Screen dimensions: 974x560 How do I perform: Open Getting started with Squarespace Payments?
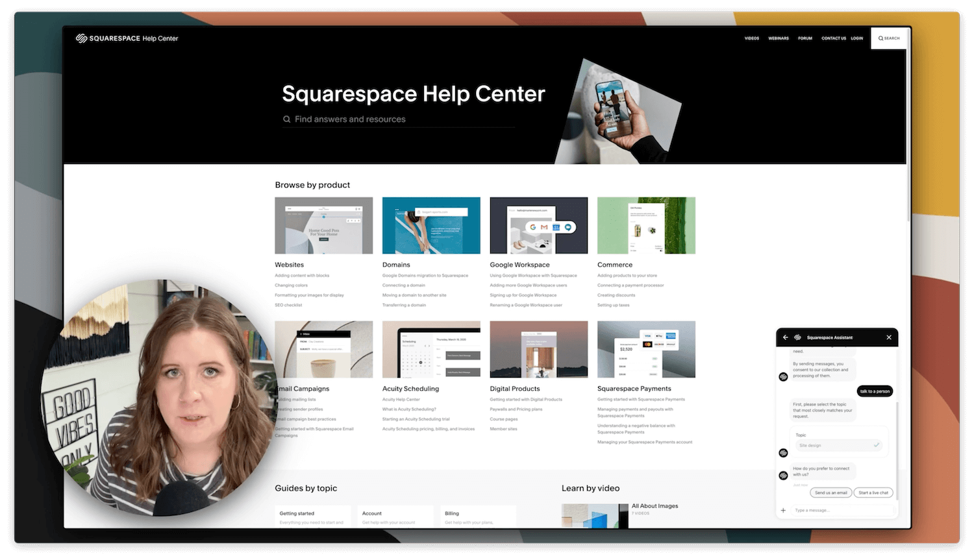click(x=641, y=400)
